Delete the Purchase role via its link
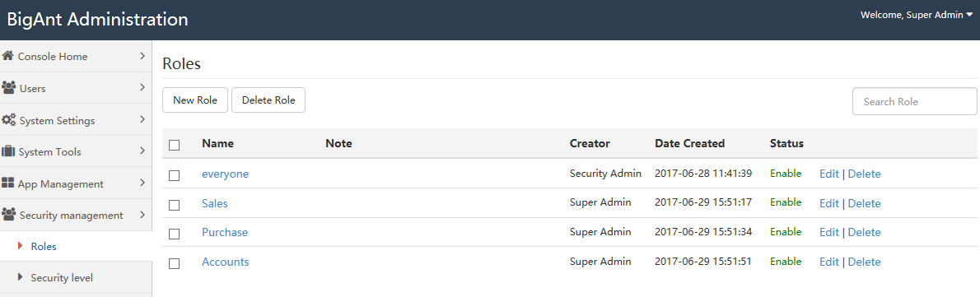980x297 pixels. point(865,232)
